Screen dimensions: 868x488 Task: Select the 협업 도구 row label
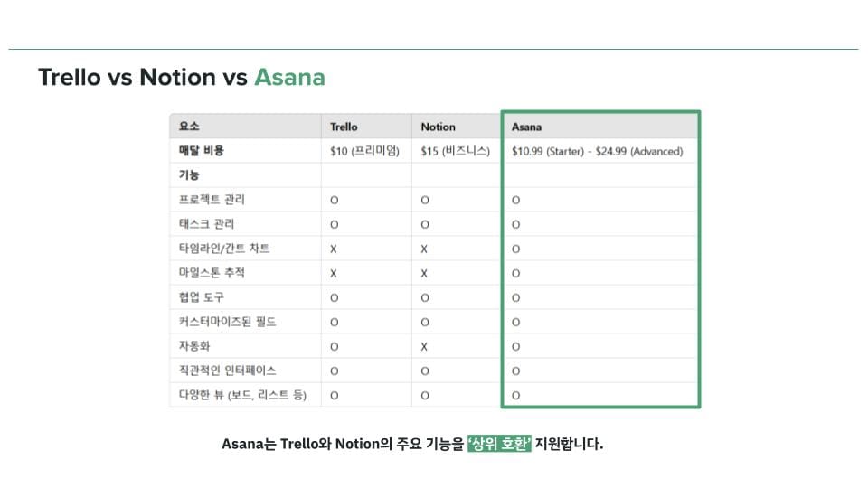tap(200, 297)
